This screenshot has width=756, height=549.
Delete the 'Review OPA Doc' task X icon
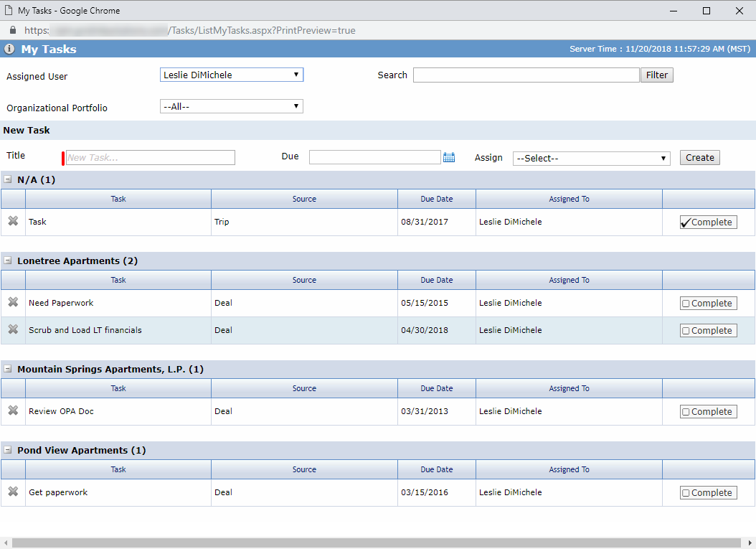pos(13,410)
